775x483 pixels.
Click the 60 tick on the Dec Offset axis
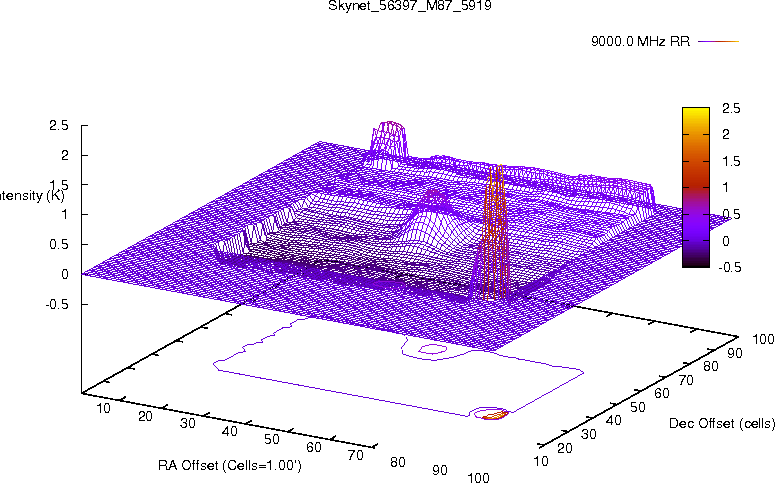pyautogui.click(x=662, y=393)
